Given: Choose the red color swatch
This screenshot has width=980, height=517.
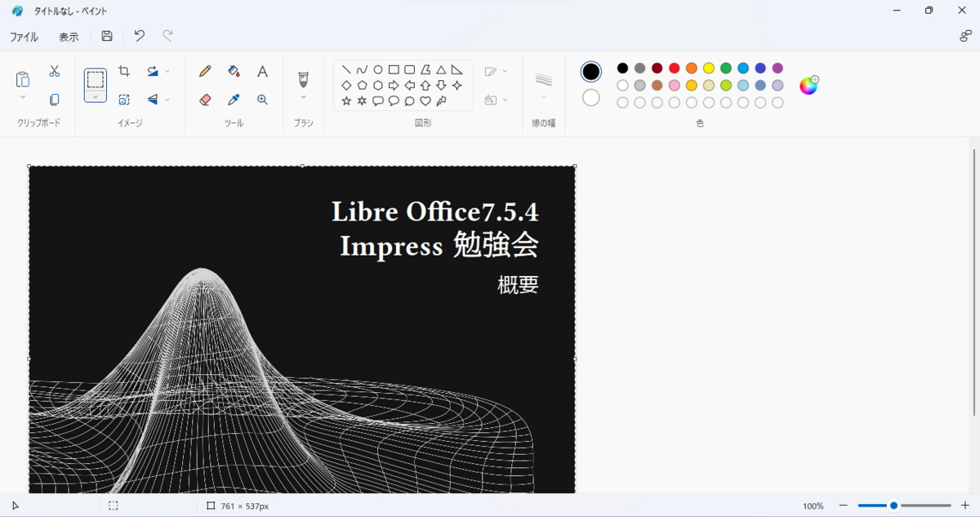Looking at the screenshot, I should tap(675, 68).
